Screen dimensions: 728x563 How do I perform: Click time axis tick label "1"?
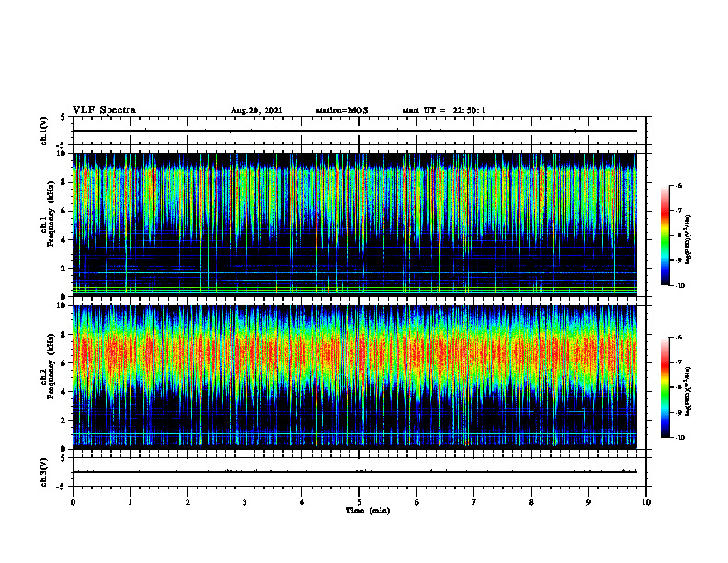(130, 502)
